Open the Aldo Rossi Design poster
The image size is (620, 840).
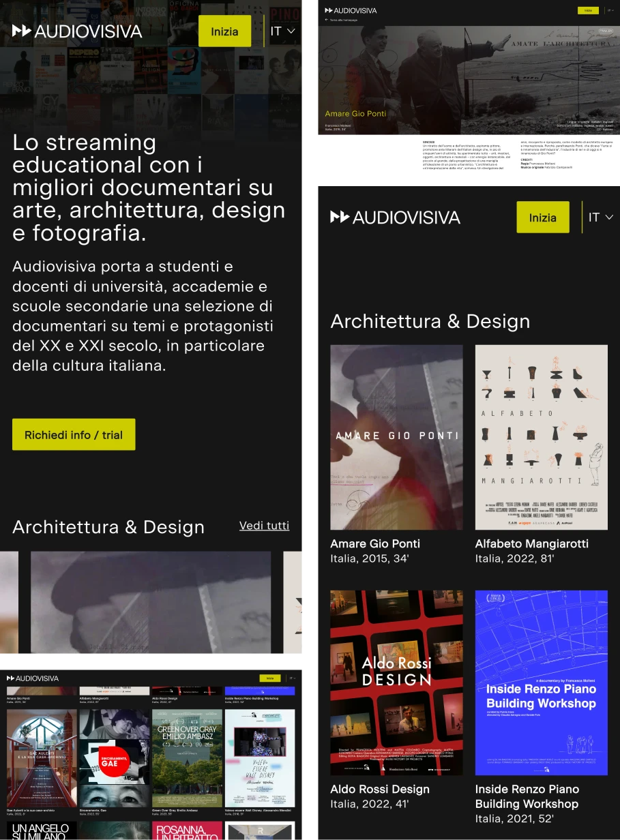396,682
